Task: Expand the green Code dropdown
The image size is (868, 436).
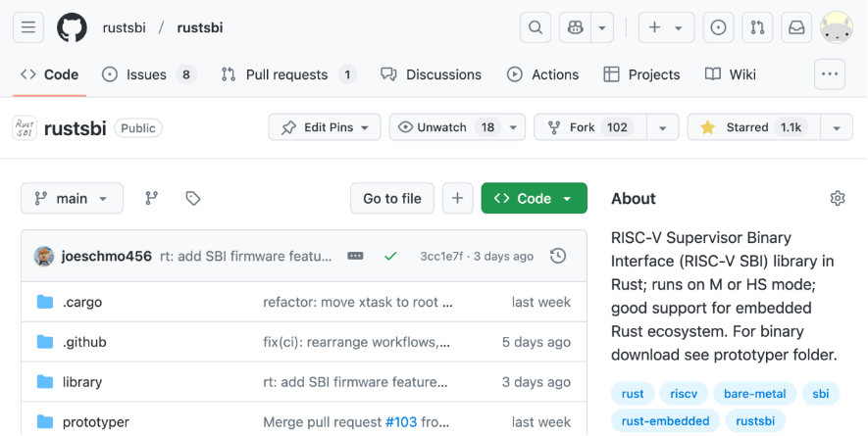Action: point(534,198)
